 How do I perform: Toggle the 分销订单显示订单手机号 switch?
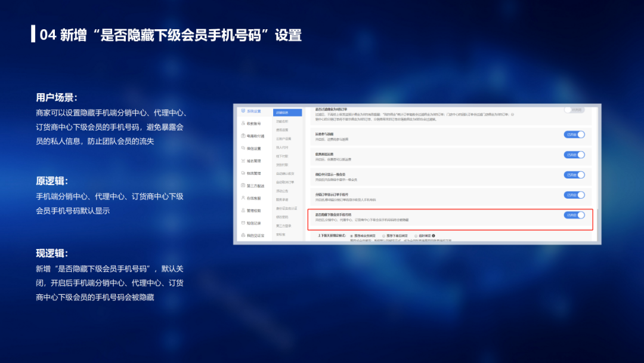coord(574,195)
